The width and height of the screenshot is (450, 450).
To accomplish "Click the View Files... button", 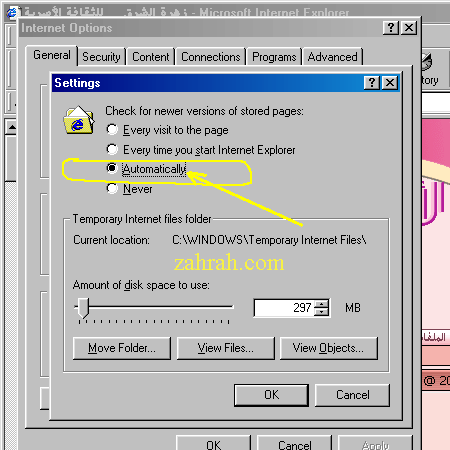I will click(x=226, y=348).
